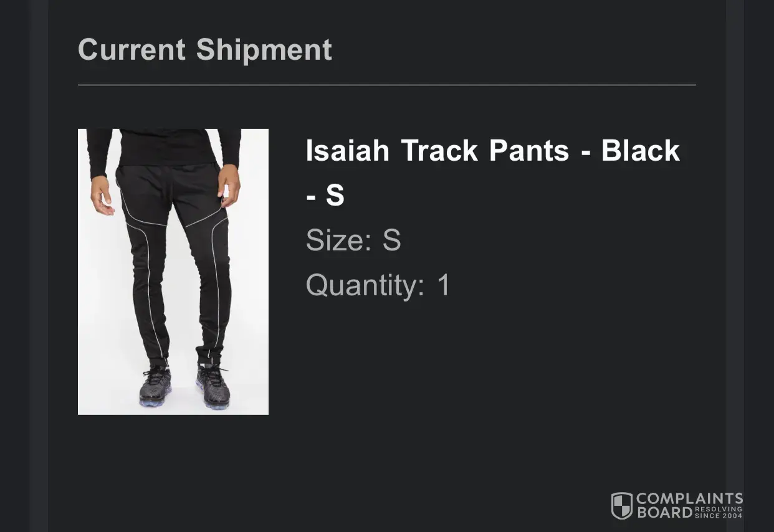Click the trailing "- S" on title's second line

[325, 196]
